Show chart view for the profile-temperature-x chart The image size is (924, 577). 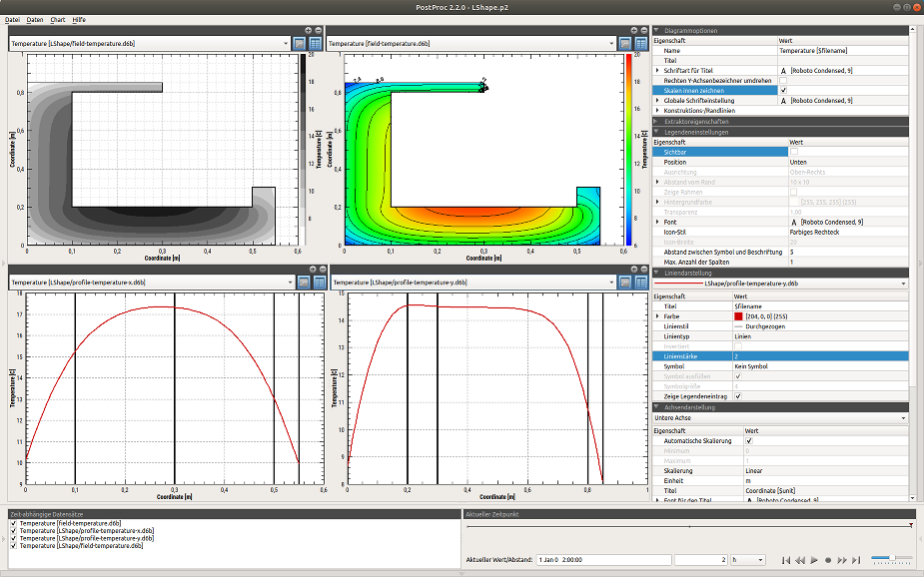pyautogui.click(x=304, y=283)
